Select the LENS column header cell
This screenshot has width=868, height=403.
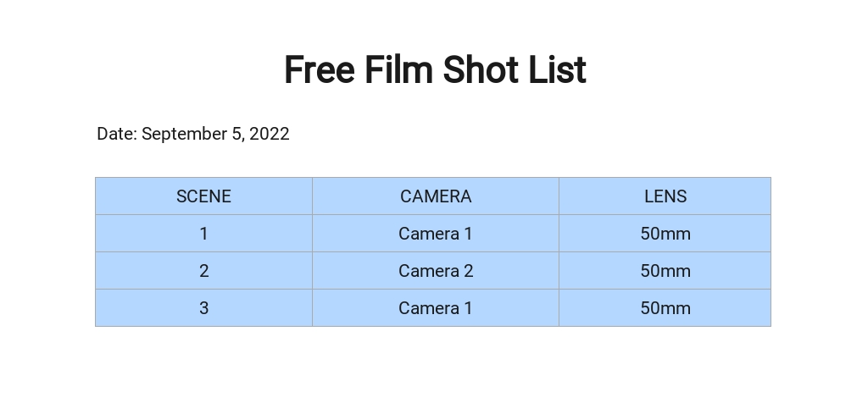click(665, 196)
